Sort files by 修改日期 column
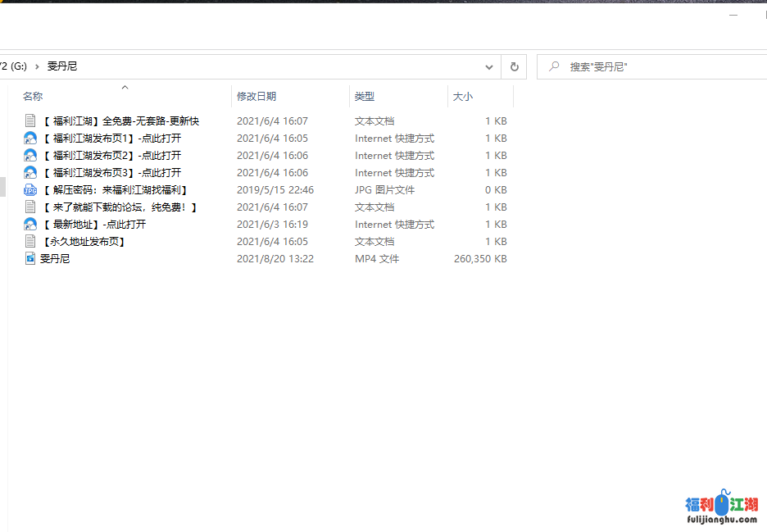Screen dimensions: 767x532 tap(256, 97)
